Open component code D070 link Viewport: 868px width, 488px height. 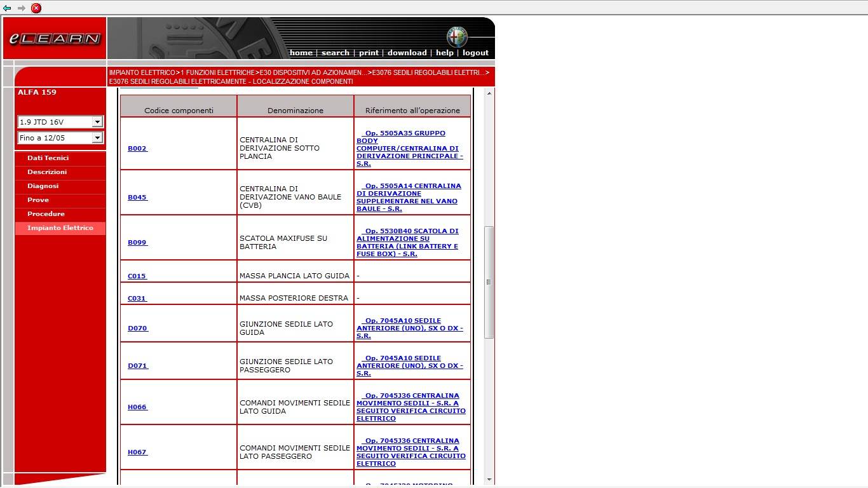click(137, 328)
